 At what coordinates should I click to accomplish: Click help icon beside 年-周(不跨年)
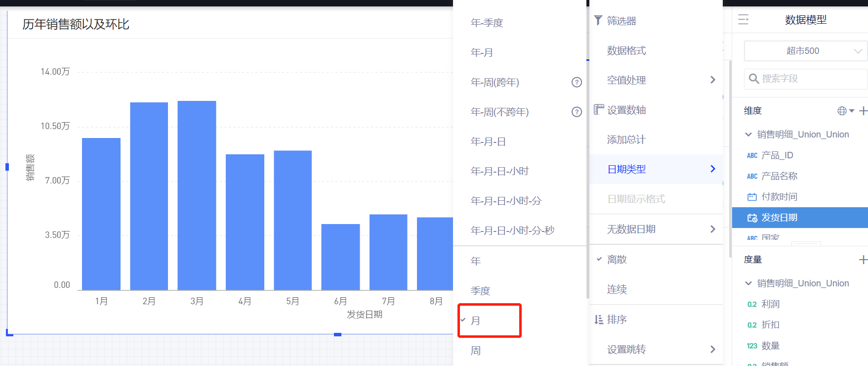tap(577, 112)
